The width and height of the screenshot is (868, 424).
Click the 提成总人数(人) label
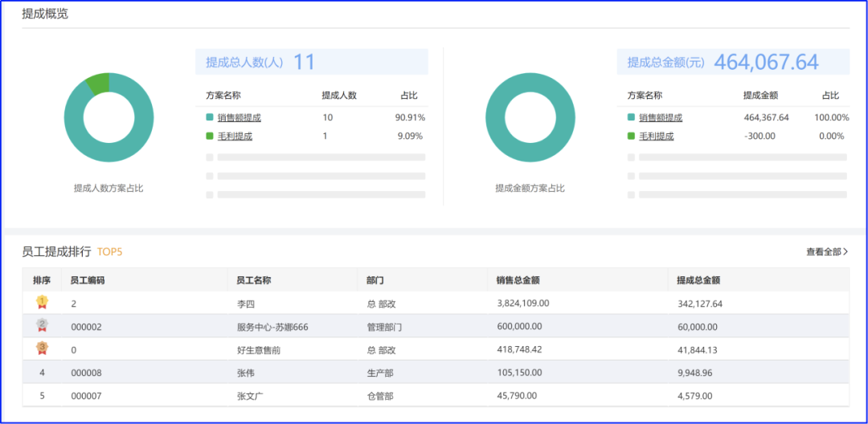pyautogui.click(x=244, y=63)
